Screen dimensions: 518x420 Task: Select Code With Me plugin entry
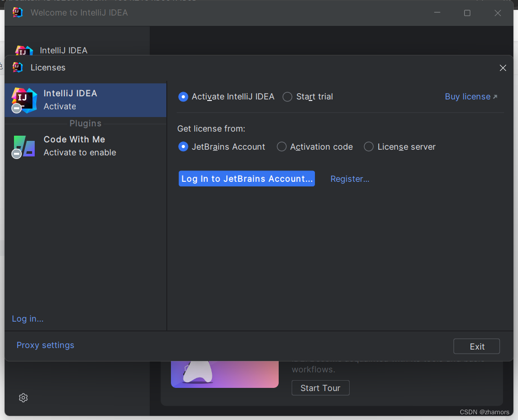point(85,146)
